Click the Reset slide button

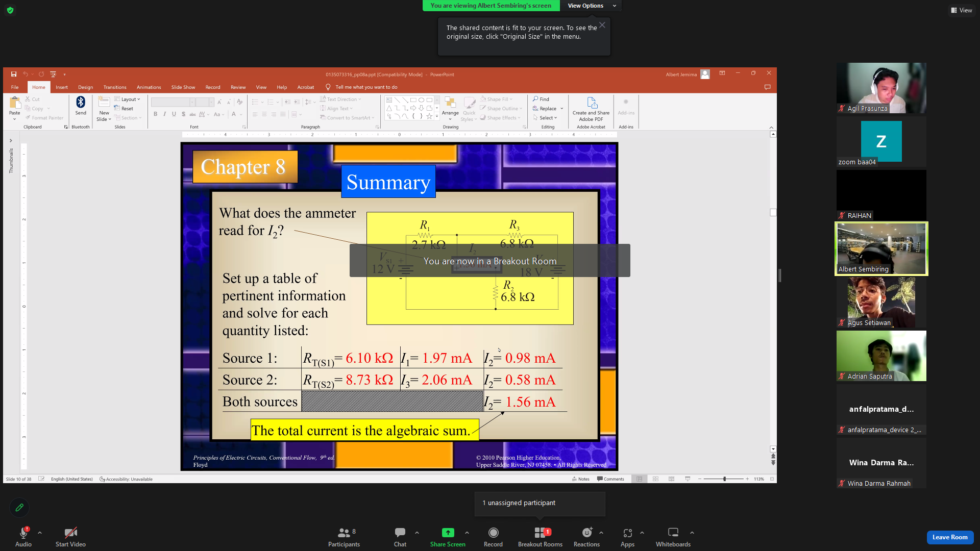124,109
